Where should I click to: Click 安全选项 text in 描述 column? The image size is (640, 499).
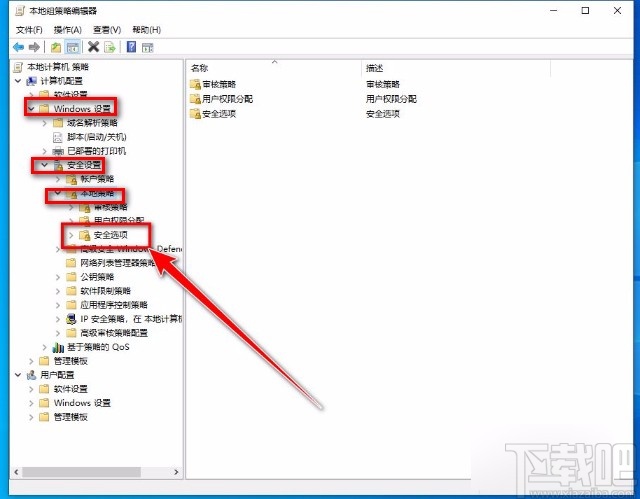coord(383,114)
